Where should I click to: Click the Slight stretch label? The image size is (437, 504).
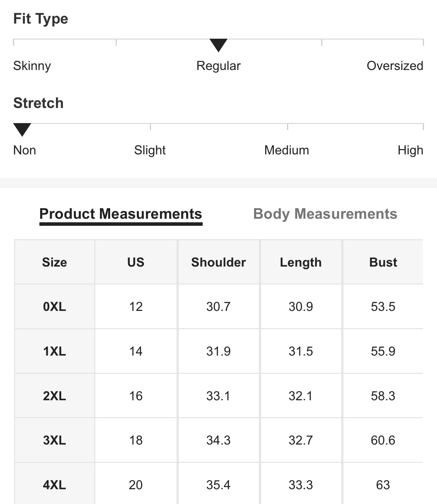pos(150,150)
